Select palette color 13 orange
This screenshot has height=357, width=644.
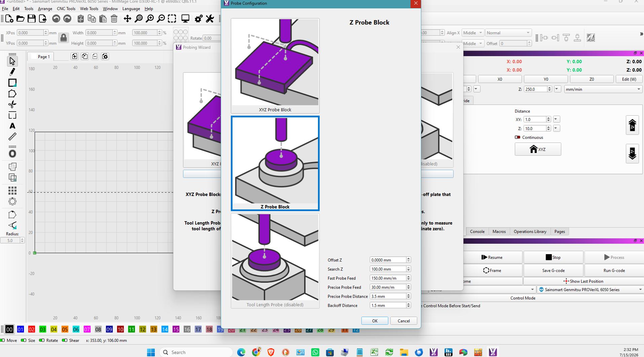pos(154,329)
